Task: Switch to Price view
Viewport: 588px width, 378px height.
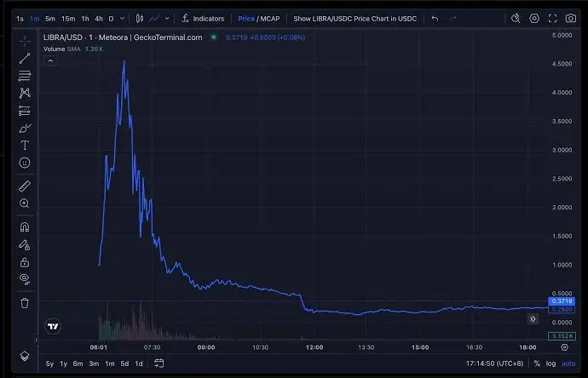Action: pos(246,19)
